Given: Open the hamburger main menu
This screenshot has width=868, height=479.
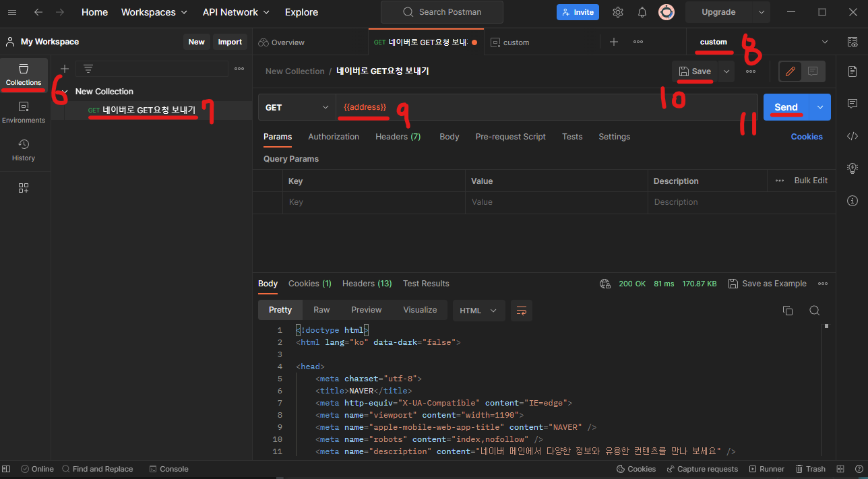Looking at the screenshot, I should (12, 12).
